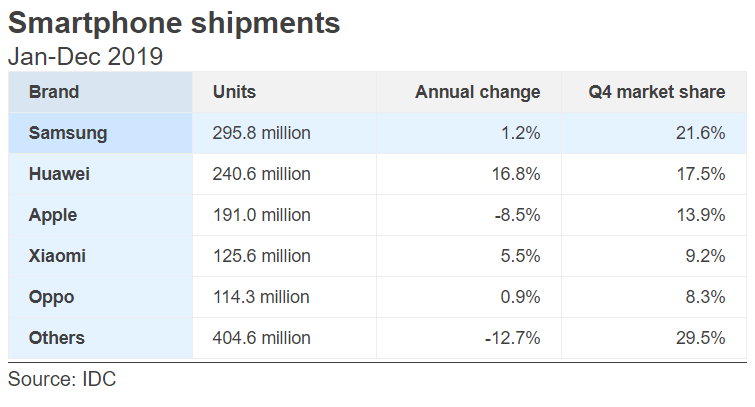Click the Others 29.5% market share
Image resolution: width=755 pixels, height=407 pixels.
coord(702,338)
